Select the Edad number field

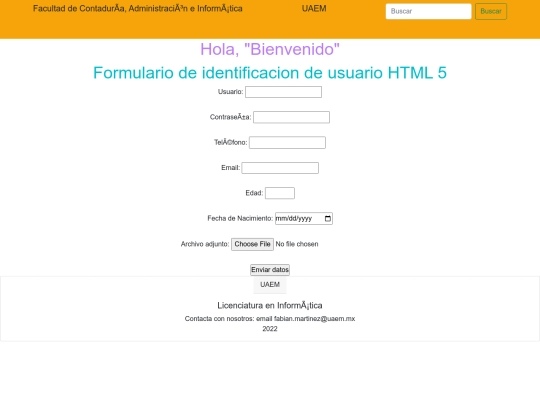click(x=280, y=193)
